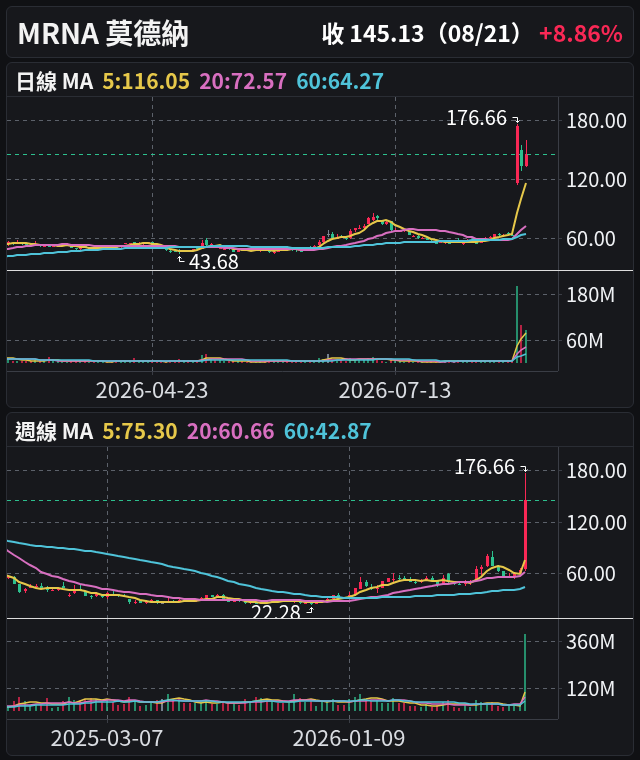Screen dimensions: 640x760
Task: Click weekly chart axis label 180.00
Action: [596, 471]
